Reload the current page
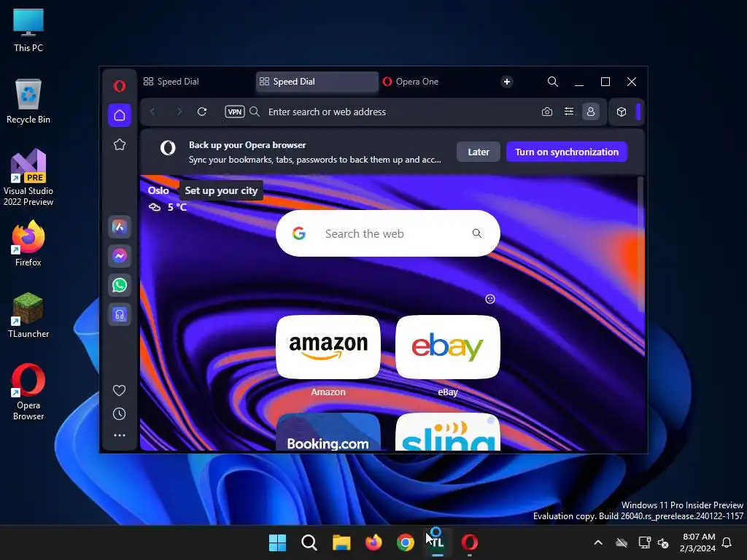The height and width of the screenshot is (560, 747). (x=202, y=112)
